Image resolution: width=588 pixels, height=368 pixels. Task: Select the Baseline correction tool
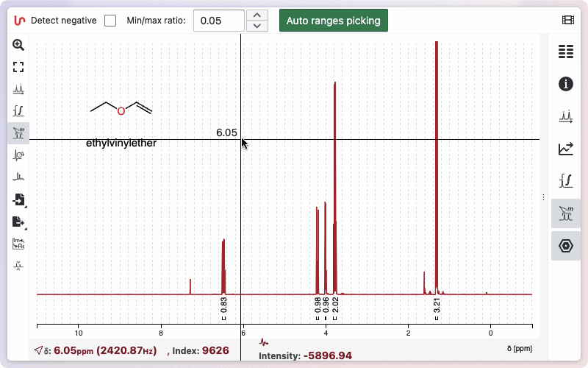coord(18,177)
